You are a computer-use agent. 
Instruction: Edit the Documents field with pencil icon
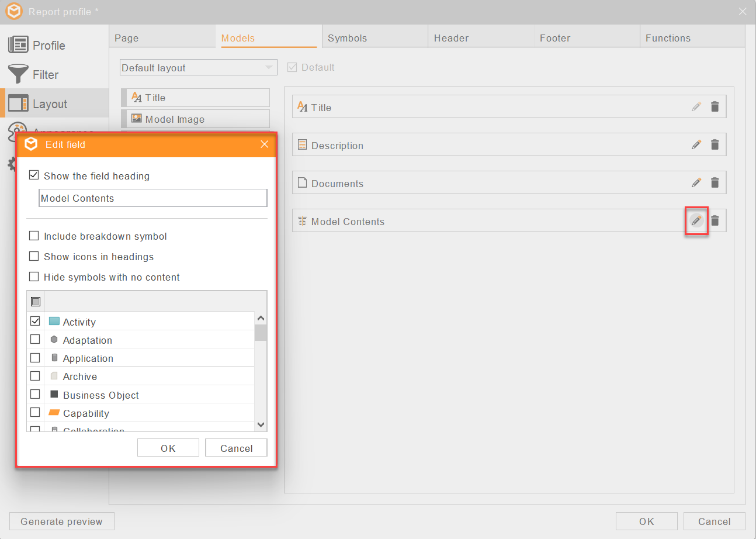(696, 183)
